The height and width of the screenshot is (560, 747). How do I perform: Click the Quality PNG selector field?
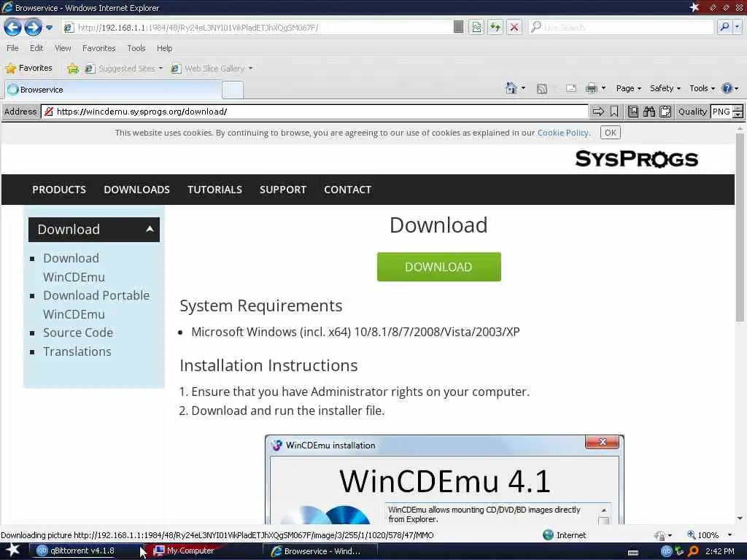(x=721, y=112)
